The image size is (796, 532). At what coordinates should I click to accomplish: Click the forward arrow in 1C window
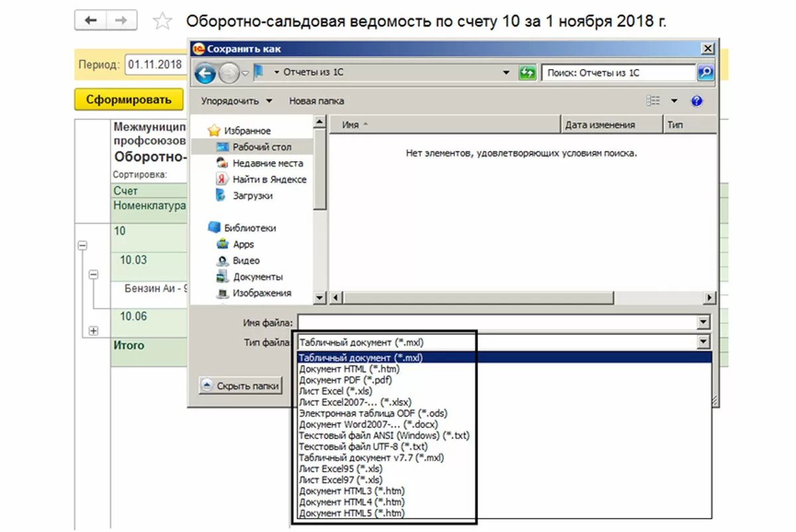(122, 21)
